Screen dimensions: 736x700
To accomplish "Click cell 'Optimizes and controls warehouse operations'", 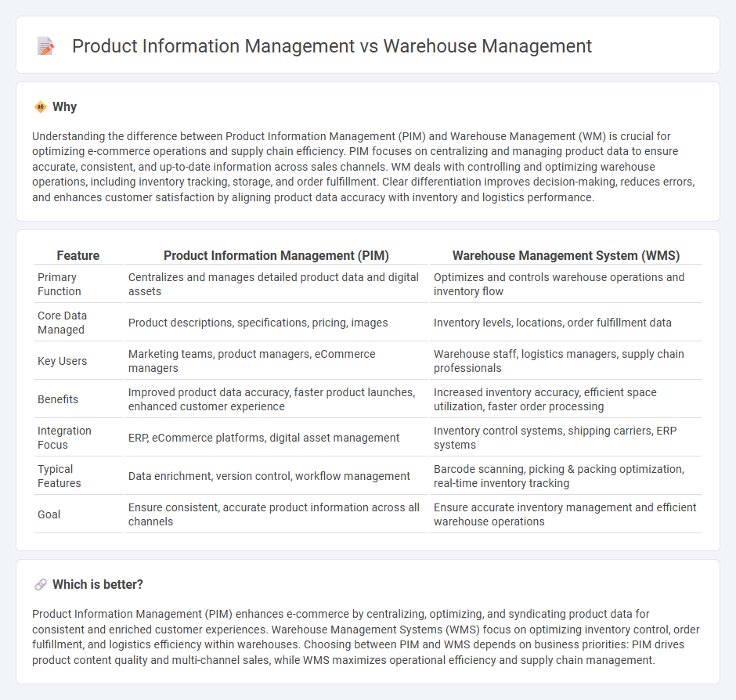I will (x=565, y=284).
